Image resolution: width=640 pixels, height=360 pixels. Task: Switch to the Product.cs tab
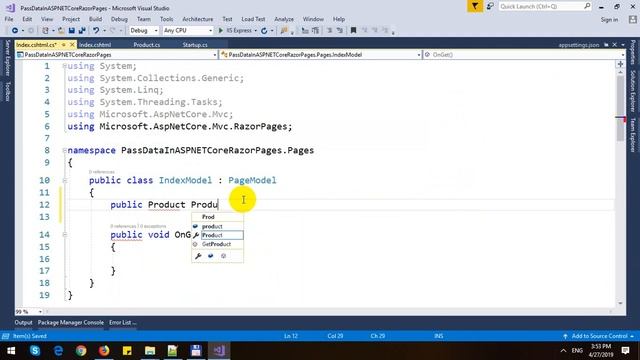pyautogui.click(x=147, y=45)
